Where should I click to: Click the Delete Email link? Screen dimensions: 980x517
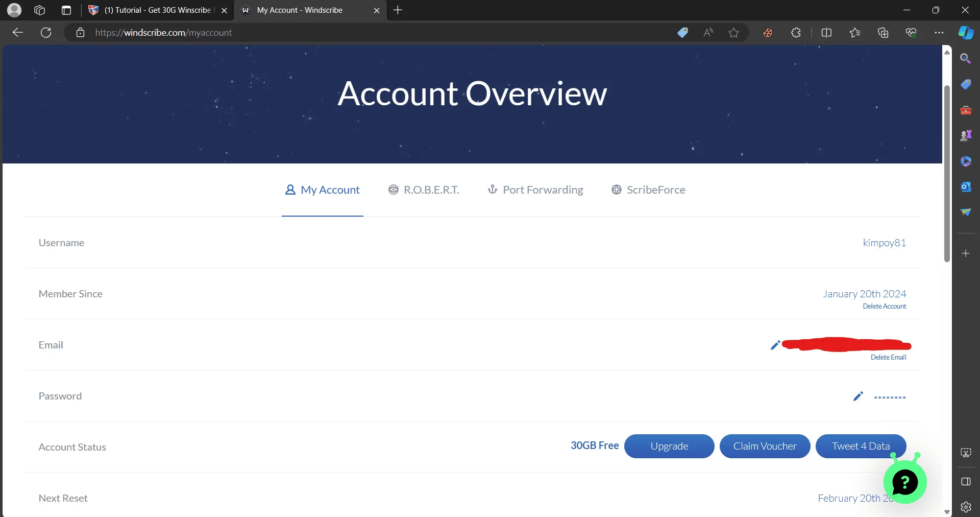pos(888,358)
